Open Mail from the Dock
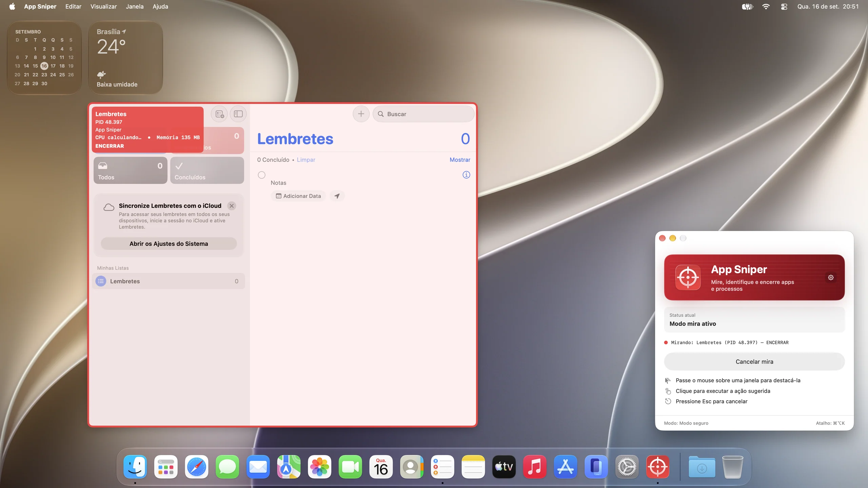868x488 pixels. pos(258,467)
